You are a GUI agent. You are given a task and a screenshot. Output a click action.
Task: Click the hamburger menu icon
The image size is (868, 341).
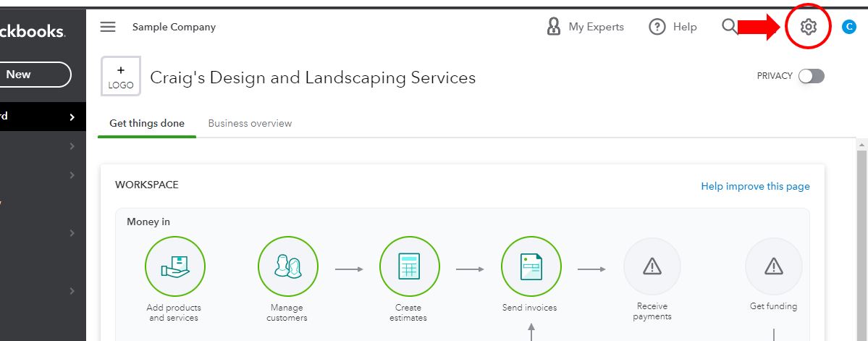[108, 27]
